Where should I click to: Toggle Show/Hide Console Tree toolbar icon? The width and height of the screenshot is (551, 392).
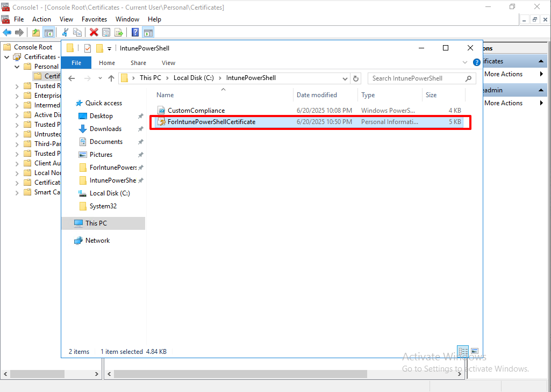[48, 33]
